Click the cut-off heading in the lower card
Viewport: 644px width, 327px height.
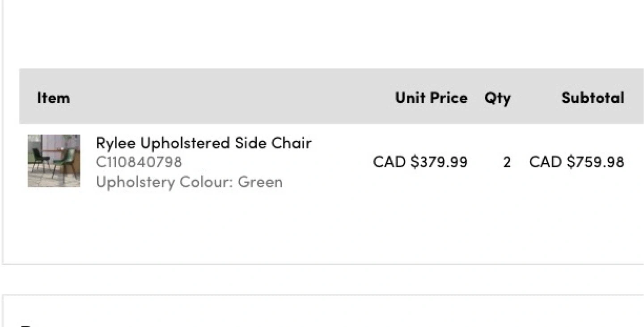tap(28, 325)
